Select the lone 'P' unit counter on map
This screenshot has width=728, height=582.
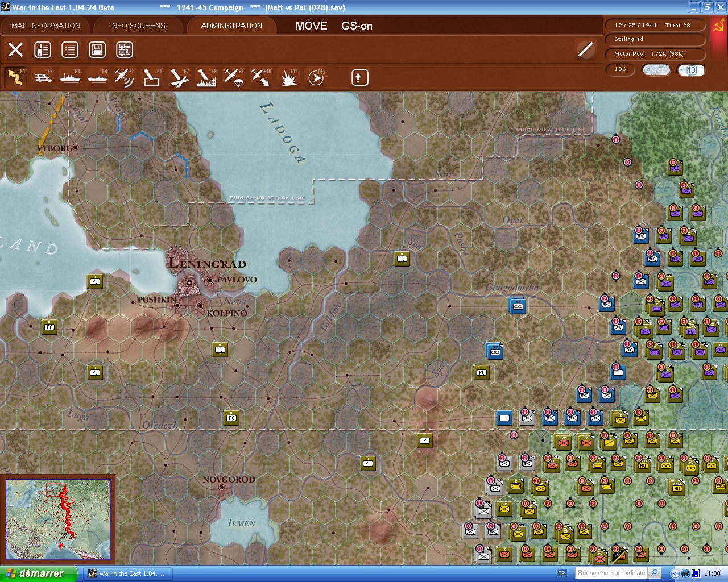(425, 440)
